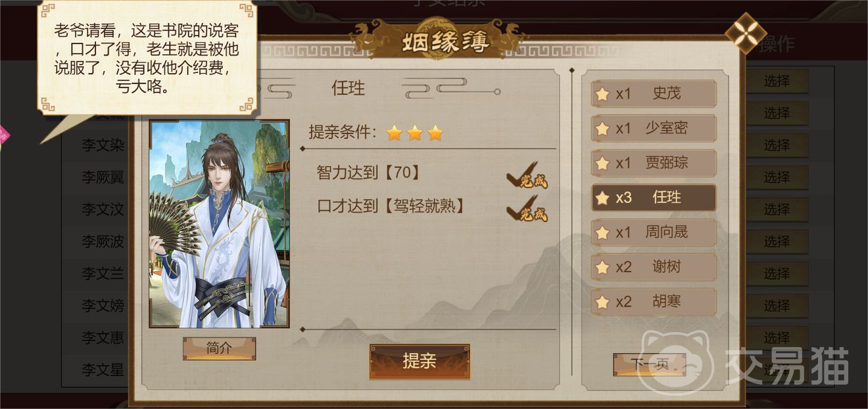Screen dimensions: 868x409
Task: Click the star icon beside 史茂
Action: (x=602, y=94)
